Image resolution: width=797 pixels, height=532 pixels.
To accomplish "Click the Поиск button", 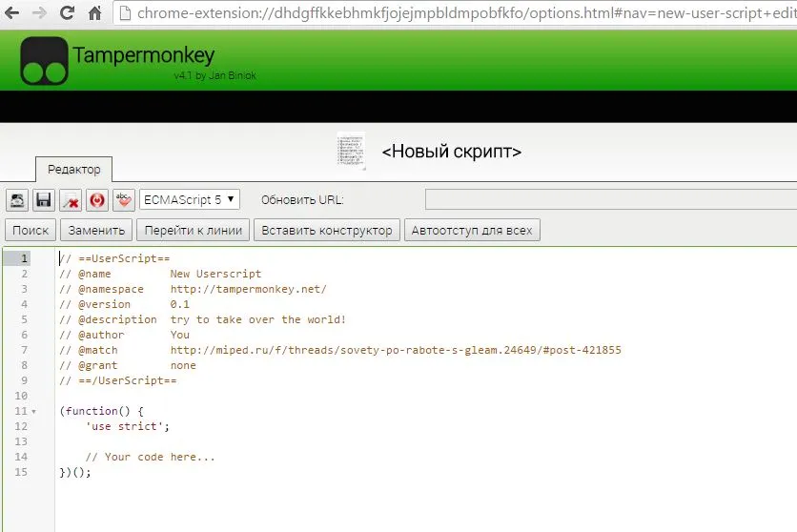I will (x=31, y=230).
